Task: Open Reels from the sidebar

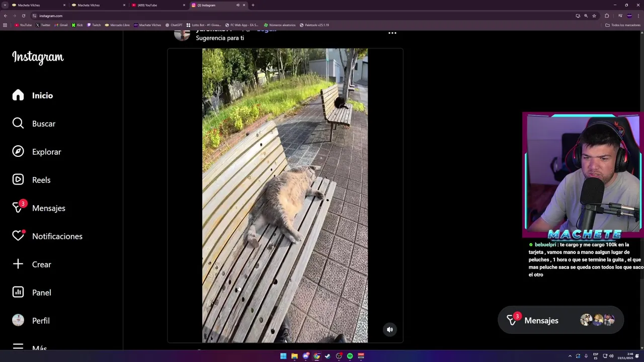Action: tap(31, 180)
